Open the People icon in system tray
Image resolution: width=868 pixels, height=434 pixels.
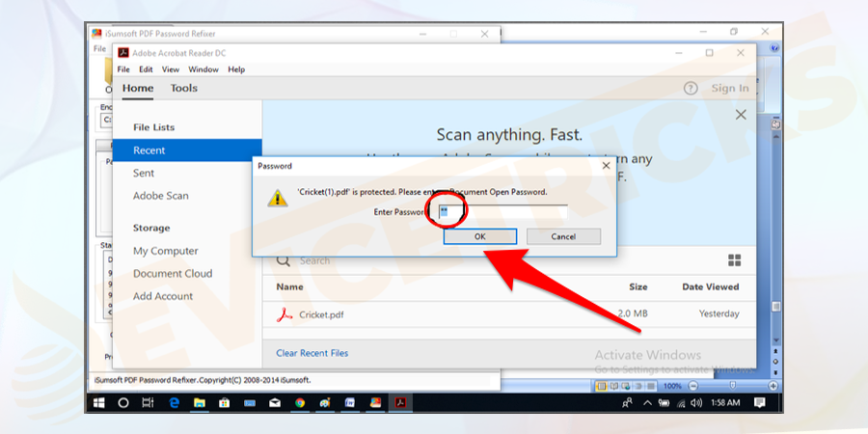point(627,403)
